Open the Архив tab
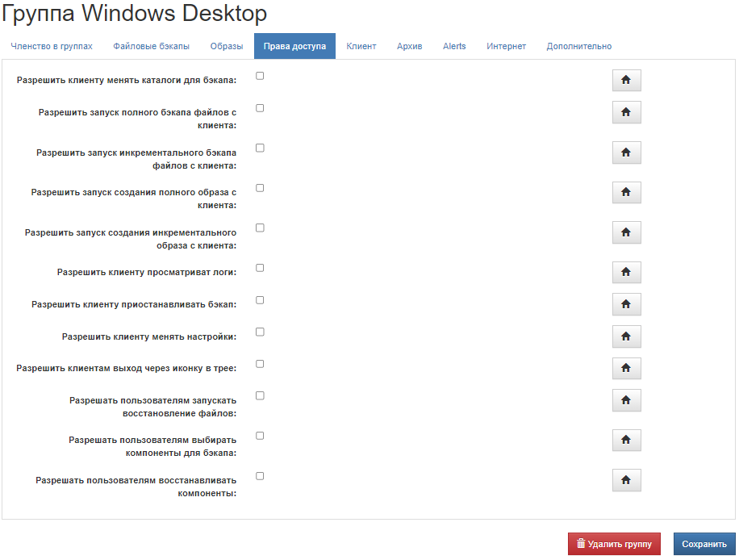 tap(410, 46)
